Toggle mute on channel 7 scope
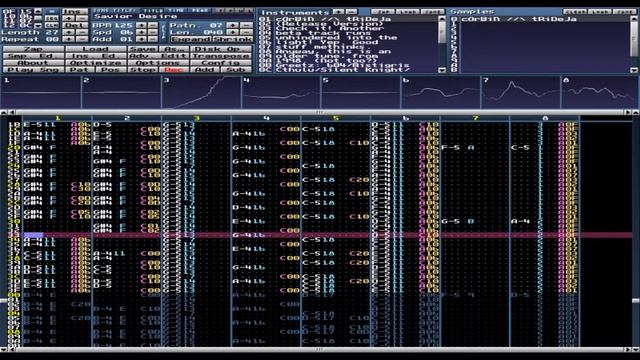Image resolution: width=640 pixels, height=360 pixels. coord(521,92)
